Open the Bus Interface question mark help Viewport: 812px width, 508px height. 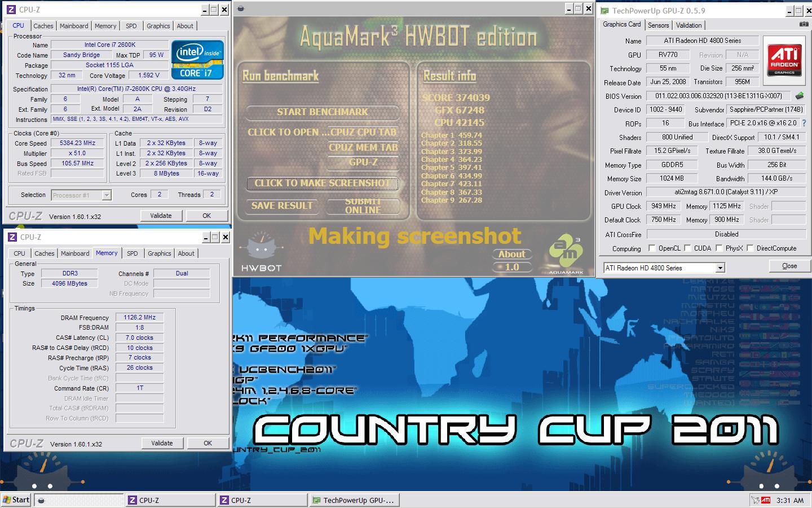point(804,123)
